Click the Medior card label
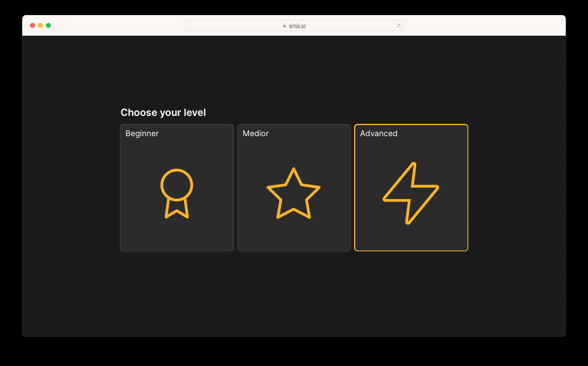This screenshot has width=588, height=366. click(256, 133)
